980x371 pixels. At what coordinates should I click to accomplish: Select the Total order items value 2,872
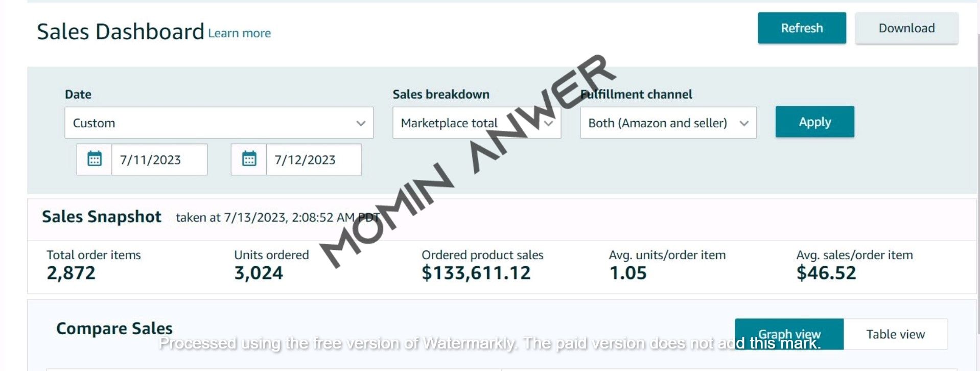(71, 273)
